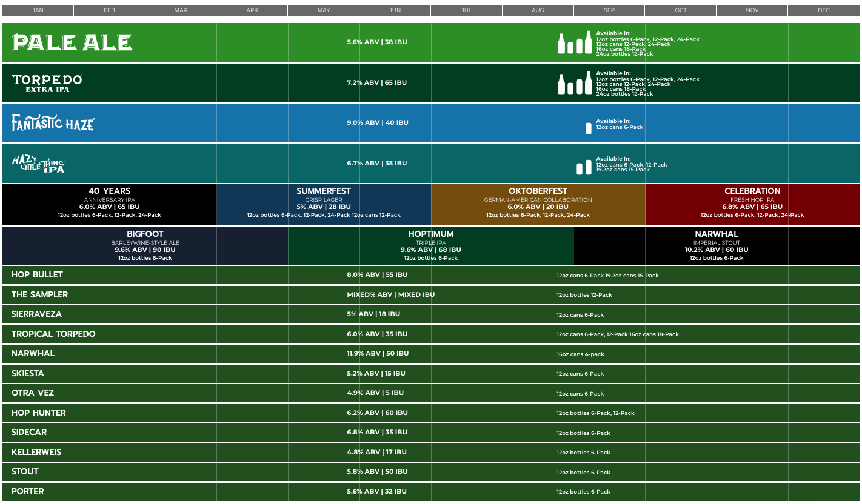Click '6.2% ABV | 60 IBU' in Hop Hunter row

377,413
